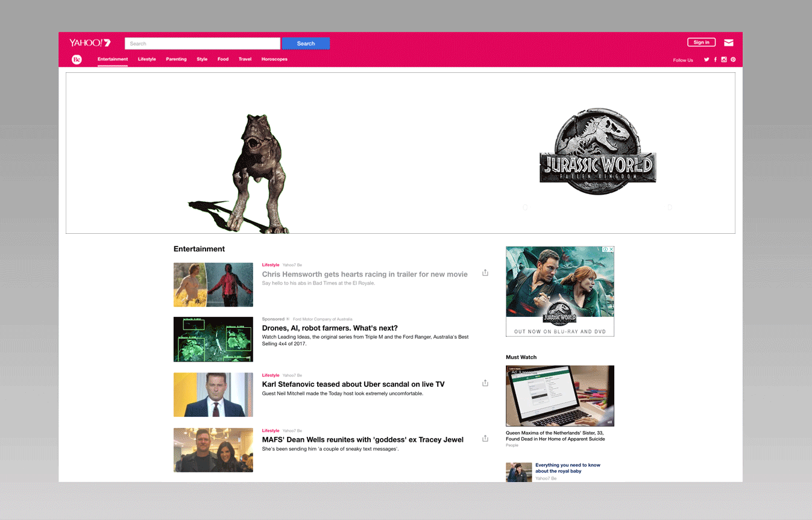The width and height of the screenshot is (812, 520).
Task: Click the blue Search button
Action: click(x=306, y=43)
